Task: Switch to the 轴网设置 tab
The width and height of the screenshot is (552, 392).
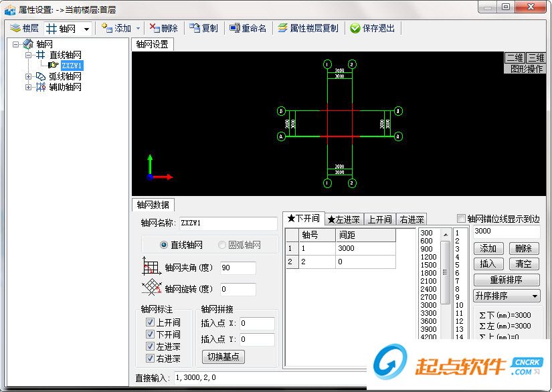Action: (x=153, y=44)
